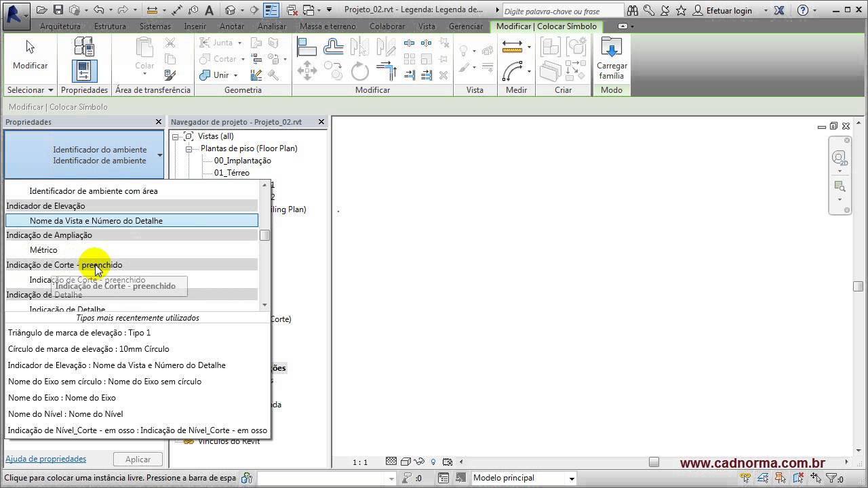Open the Massa e terreno tab

click(328, 26)
